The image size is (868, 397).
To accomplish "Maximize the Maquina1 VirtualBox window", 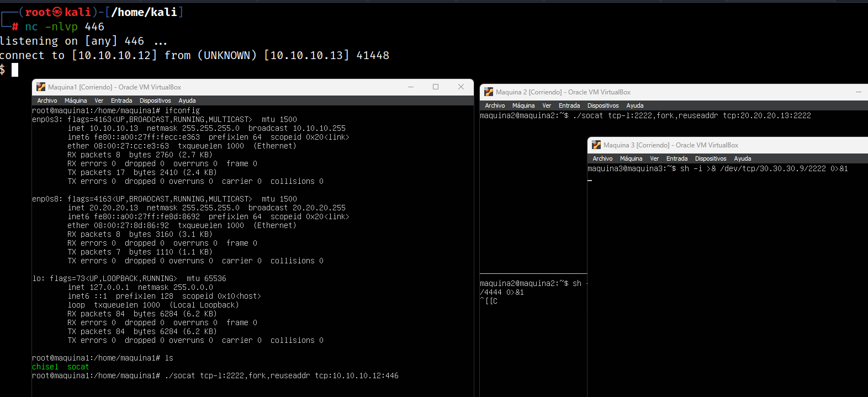I will (436, 87).
